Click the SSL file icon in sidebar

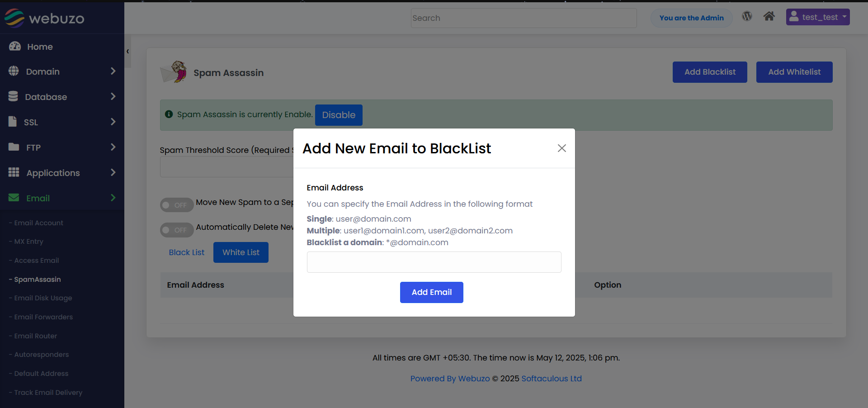(x=13, y=122)
